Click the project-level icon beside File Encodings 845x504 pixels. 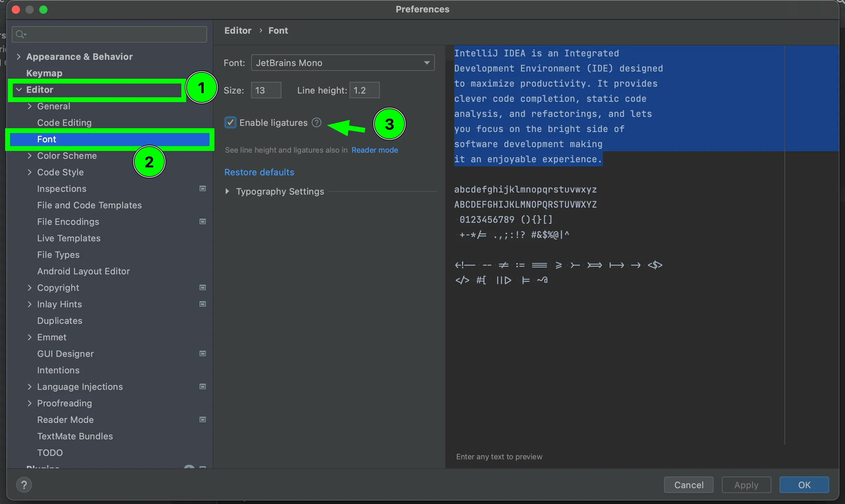coord(203,221)
